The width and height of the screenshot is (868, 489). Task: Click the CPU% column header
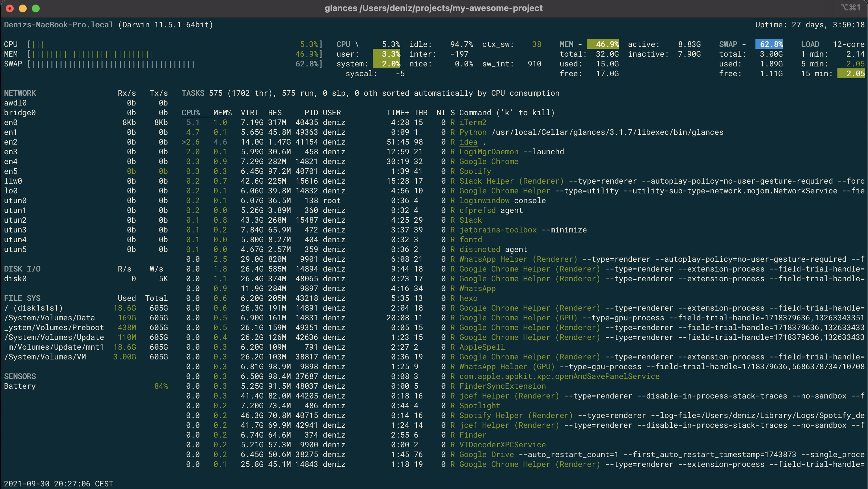click(x=191, y=113)
